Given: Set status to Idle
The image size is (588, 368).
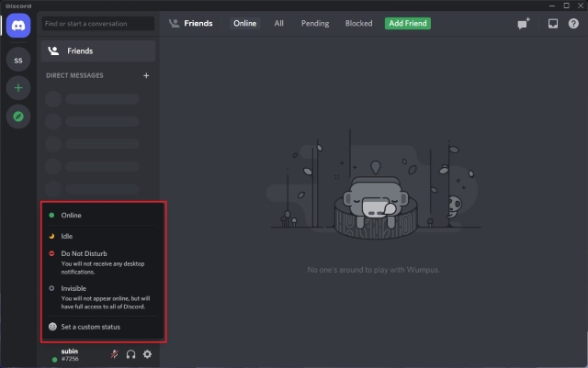Looking at the screenshot, I should 66,236.
